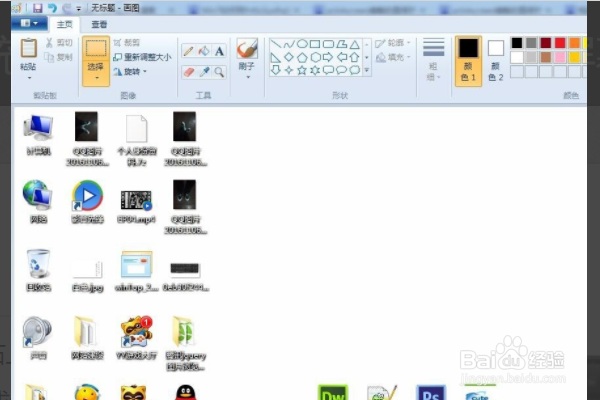Viewport: 600px width, 400px height.
Task: Open the 填充 fill dropdown
Action: 393,57
